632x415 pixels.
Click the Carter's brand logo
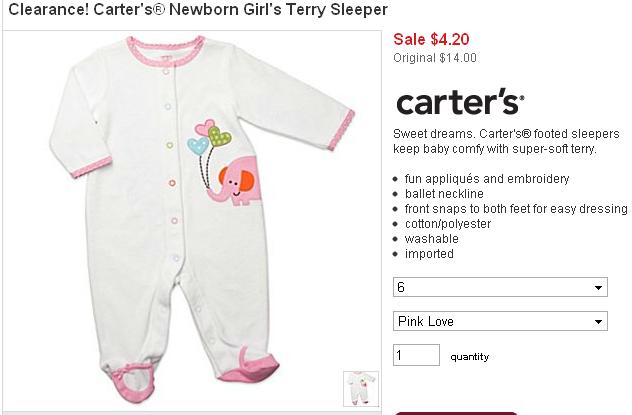pos(460,102)
